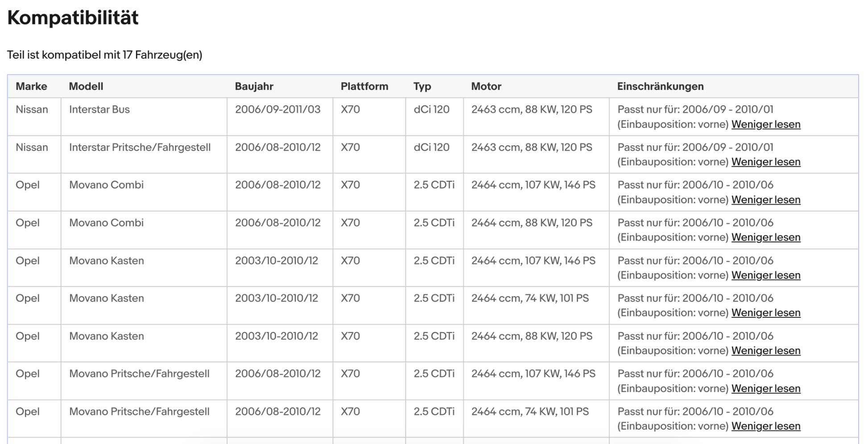868x444 pixels.
Task: Collapse restrictions for Movano Combi 146 PS
Action: click(766, 200)
